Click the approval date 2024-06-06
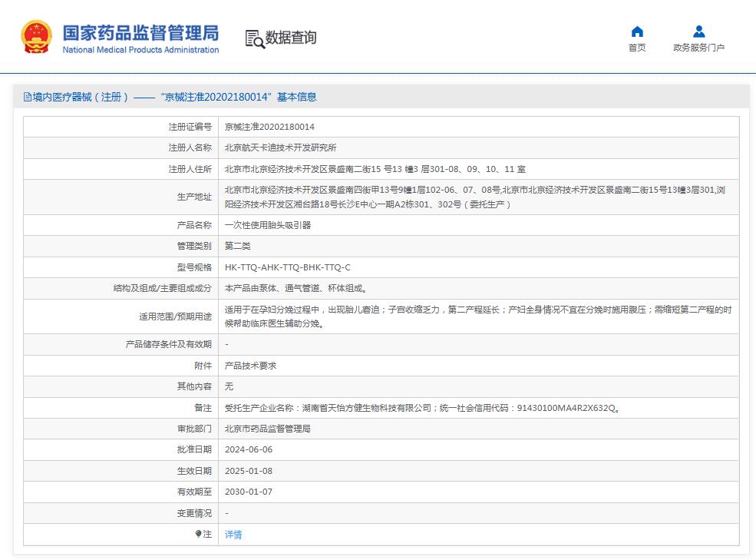This screenshot has width=756, height=560. [x=249, y=449]
